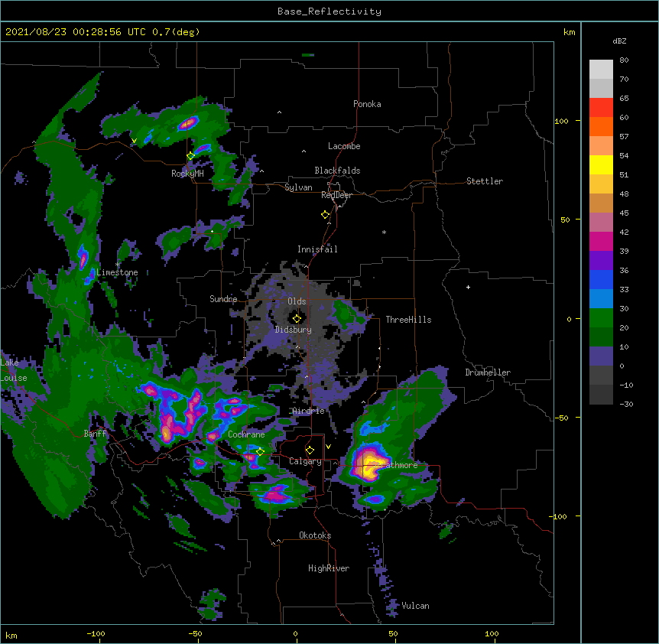Viewport: 659px width, 644px height.
Task: Pick the magenta 42-39 dBZ legend band
Action: 601,241
